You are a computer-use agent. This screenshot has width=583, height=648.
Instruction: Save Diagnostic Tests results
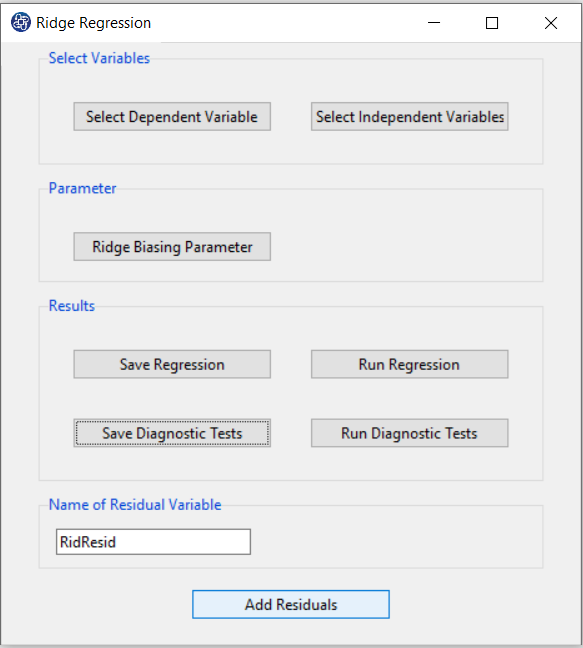[x=172, y=433]
